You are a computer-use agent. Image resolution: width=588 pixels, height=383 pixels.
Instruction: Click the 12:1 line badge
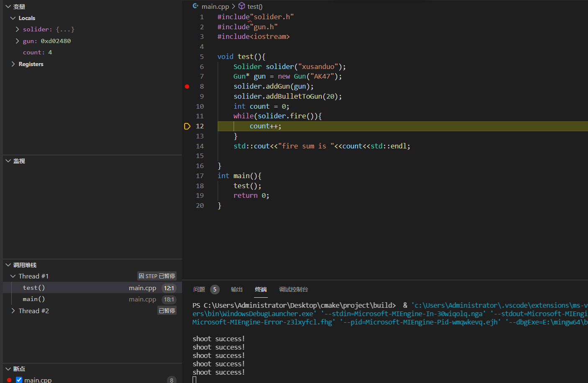point(169,288)
